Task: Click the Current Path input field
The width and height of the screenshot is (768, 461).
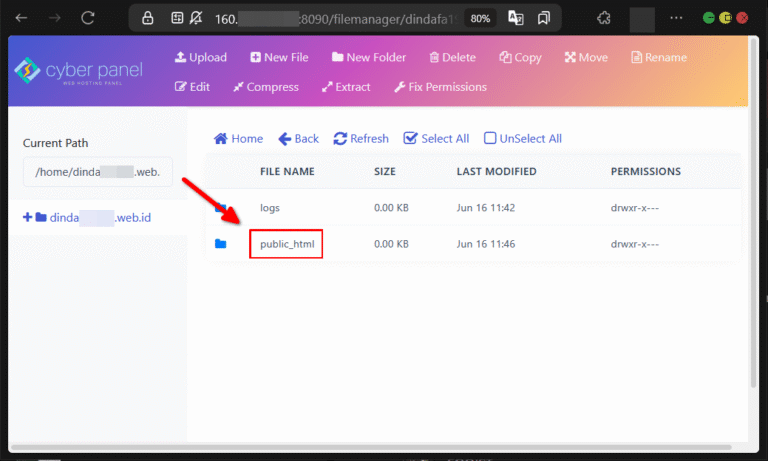Action: 98,172
